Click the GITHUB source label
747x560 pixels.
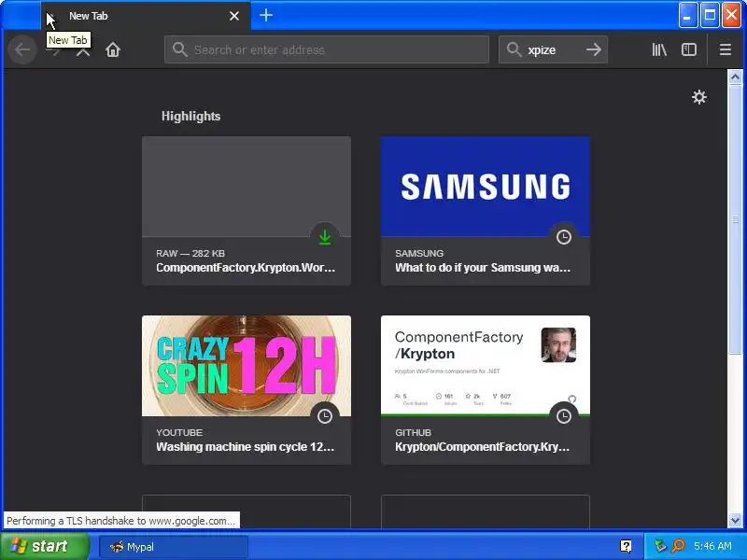point(413,432)
